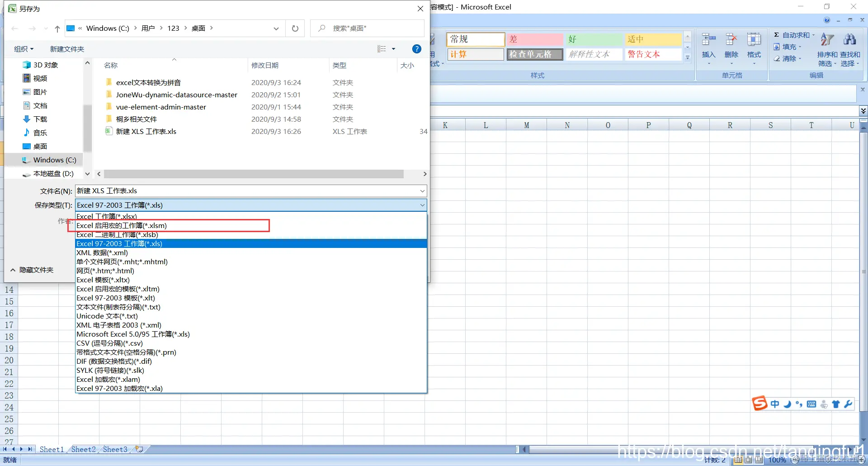Click the Fill (填充) button in ribbon
The image size is (868, 466).
click(x=787, y=47)
